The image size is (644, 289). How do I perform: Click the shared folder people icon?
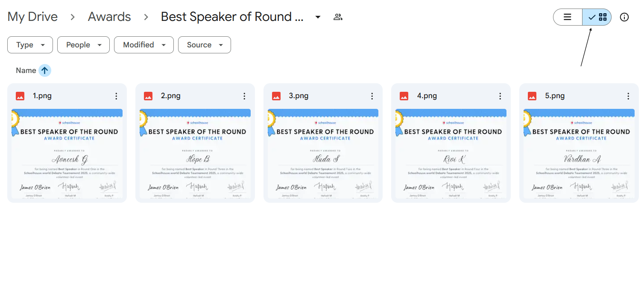coord(338,17)
